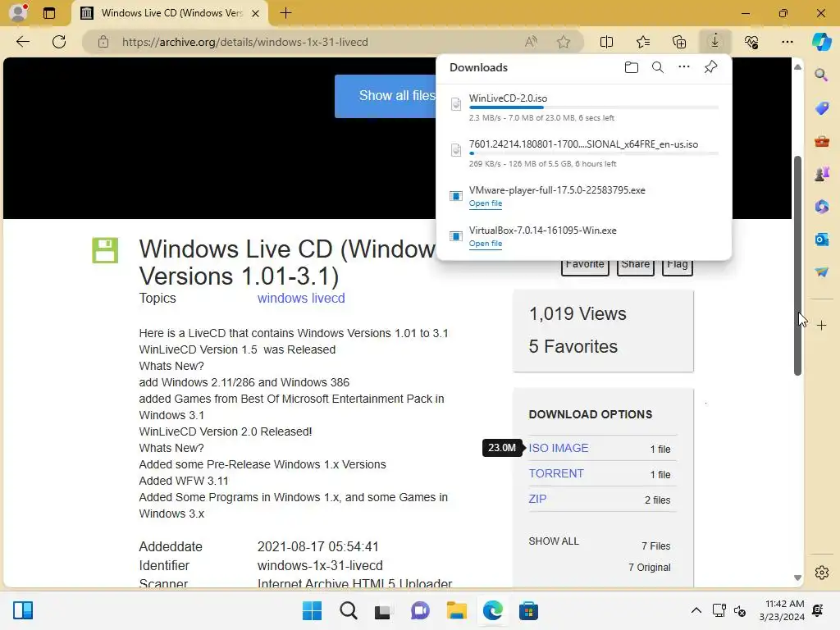
Task: Open Edge Settings and more menu
Action: 787,42
